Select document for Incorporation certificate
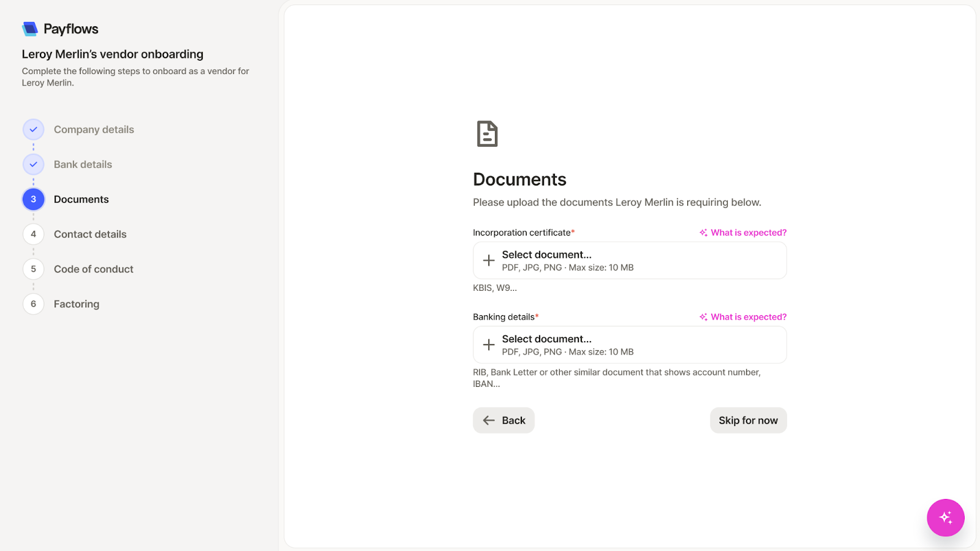980x551 pixels. point(630,260)
